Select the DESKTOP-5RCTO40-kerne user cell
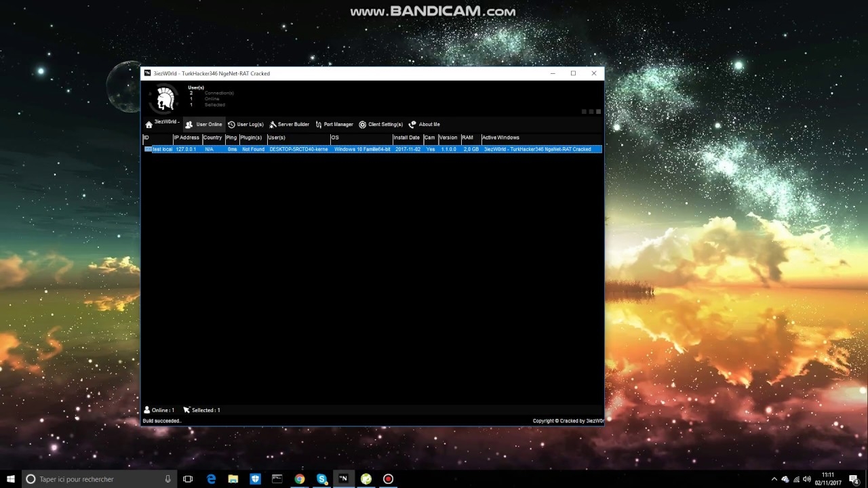This screenshot has height=488, width=868. [x=298, y=149]
